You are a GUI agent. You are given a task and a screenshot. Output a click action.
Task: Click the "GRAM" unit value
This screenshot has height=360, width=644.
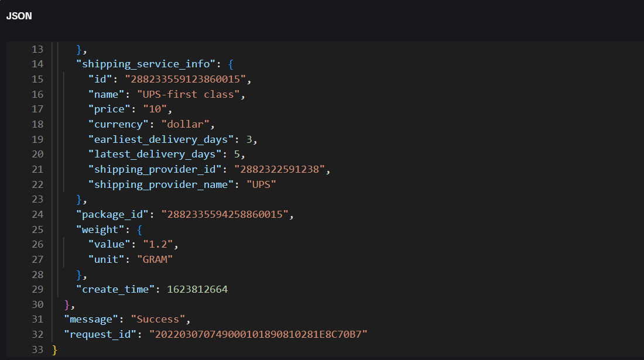pos(155,259)
